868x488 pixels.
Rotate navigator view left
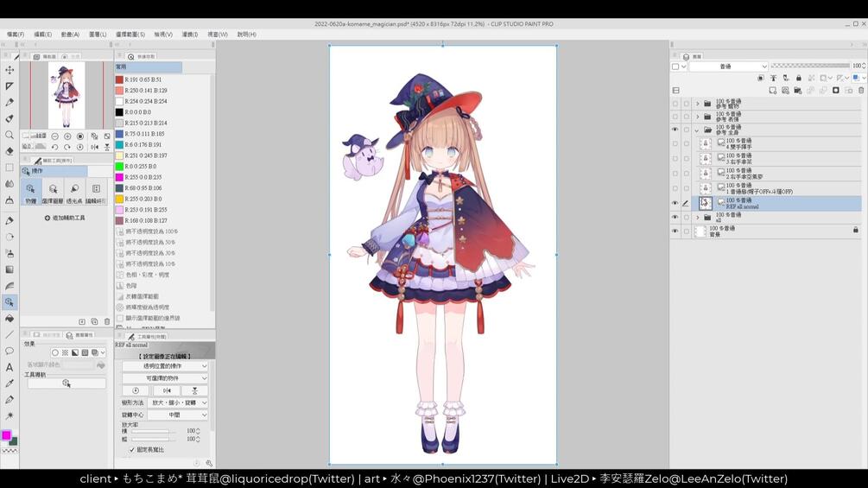(54, 147)
